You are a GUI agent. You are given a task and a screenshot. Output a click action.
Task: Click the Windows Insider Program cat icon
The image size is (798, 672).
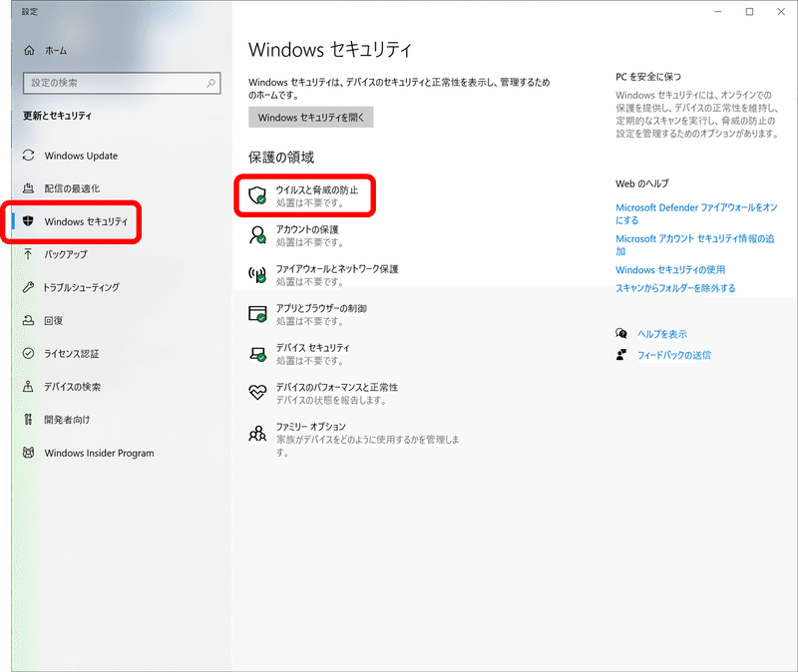[x=29, y=453]
